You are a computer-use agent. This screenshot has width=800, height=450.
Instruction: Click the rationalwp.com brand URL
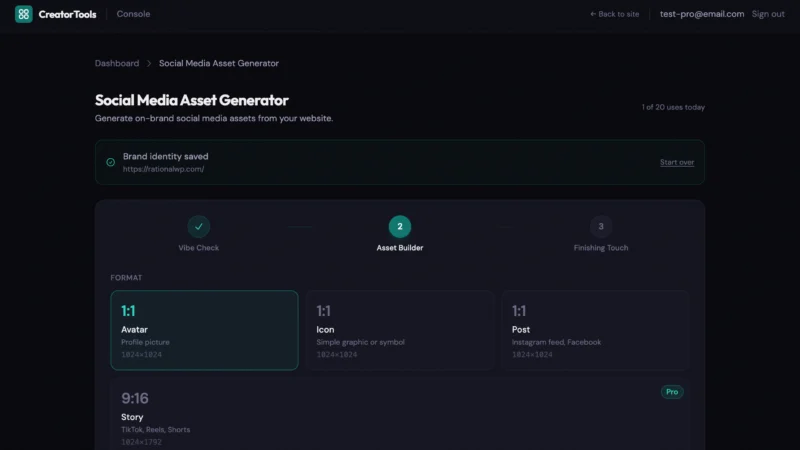pos(164,169)
